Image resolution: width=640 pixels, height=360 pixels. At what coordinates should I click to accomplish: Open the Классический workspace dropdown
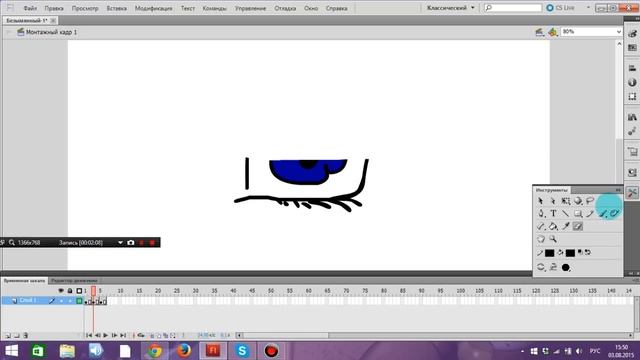click(451, 8)
